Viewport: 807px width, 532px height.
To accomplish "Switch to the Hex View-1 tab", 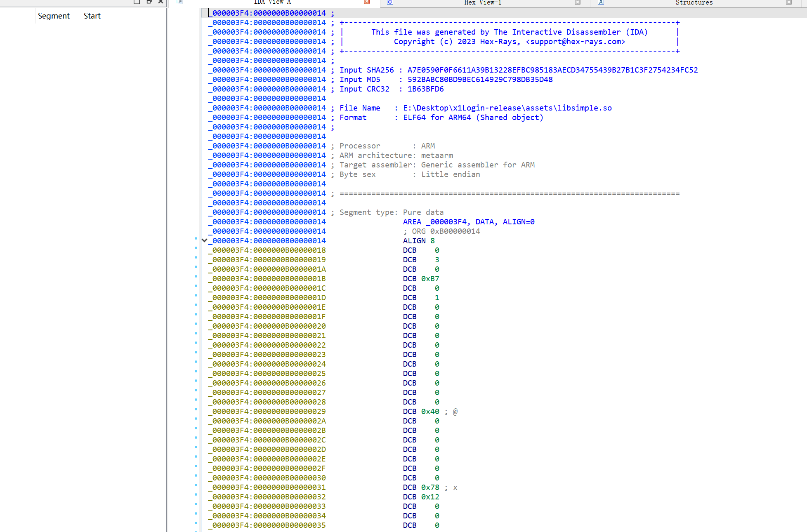I will (483, 2).
